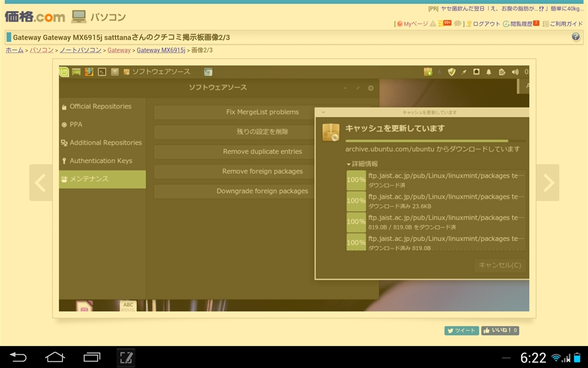Tap the 6:22 clock in status bar
The height and width of the screenshot is (368, 588).
click(x=533, y=358)
